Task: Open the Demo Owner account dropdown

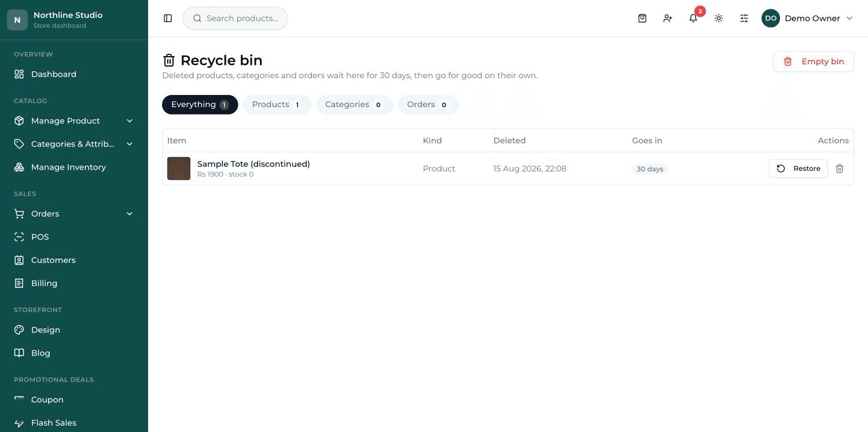Action: coord(808,19)
